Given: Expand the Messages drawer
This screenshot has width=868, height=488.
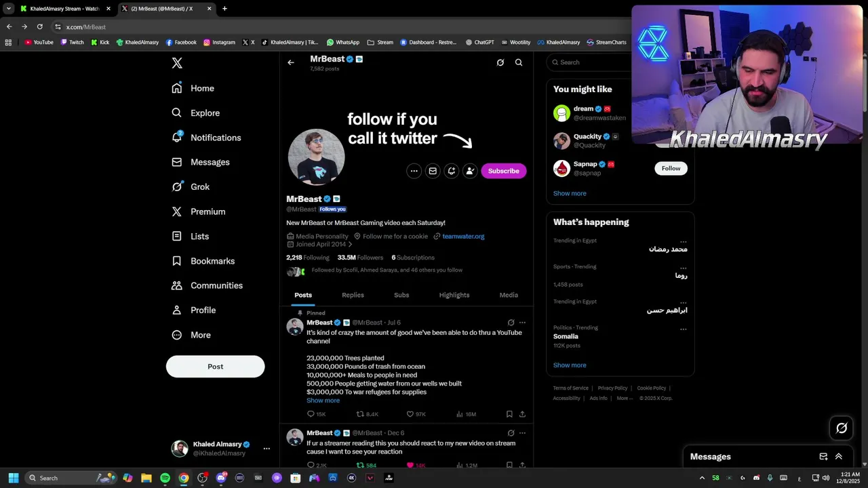Looking at the screenshot, I should (839, 457).
